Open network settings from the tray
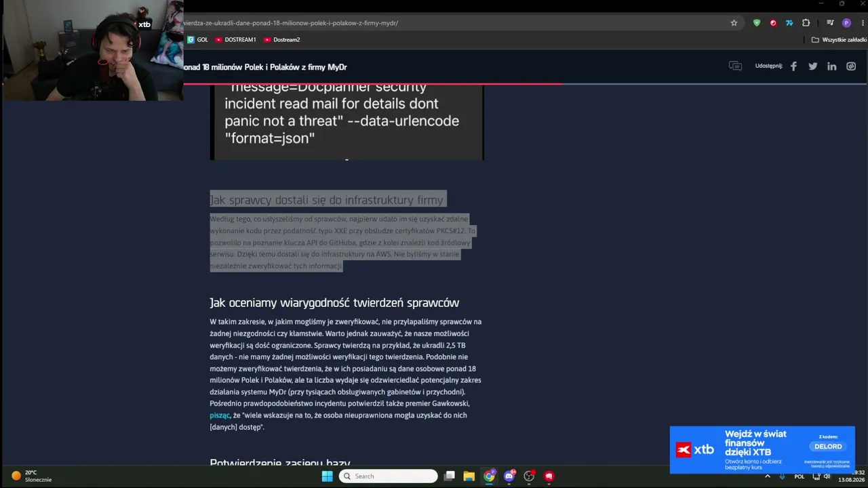This screenshot has height=488, width=868. pyautogui.click(x=816, y=476)
